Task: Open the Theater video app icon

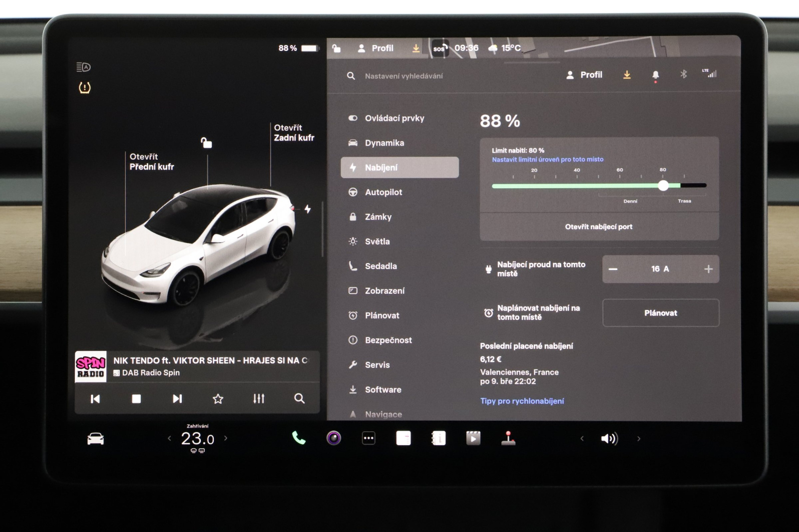Action: tap(473, 438)
